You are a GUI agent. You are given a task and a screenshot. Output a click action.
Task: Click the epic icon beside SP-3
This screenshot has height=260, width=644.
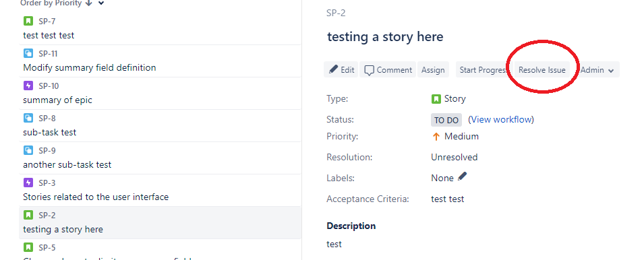(28, 183)
